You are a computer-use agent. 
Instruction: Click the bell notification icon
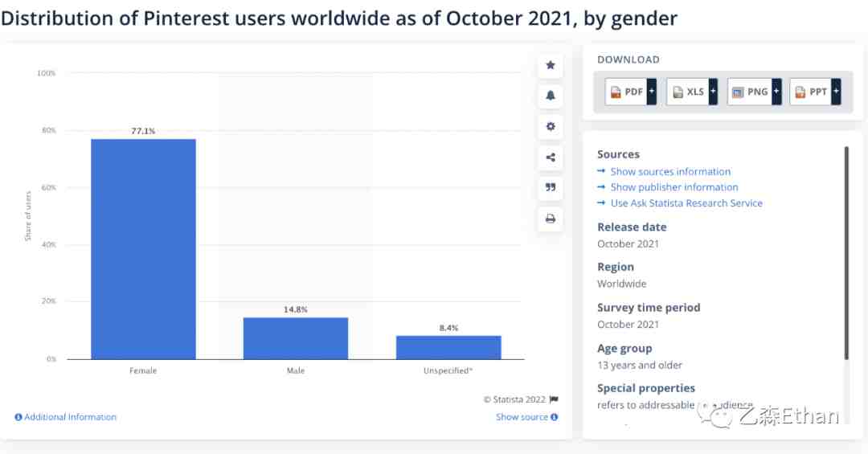[551, 96]
